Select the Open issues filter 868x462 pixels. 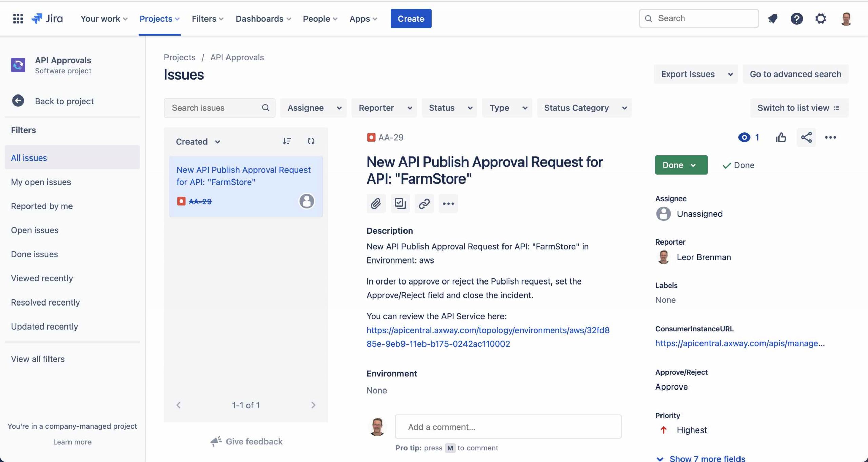tap(72, 230)
